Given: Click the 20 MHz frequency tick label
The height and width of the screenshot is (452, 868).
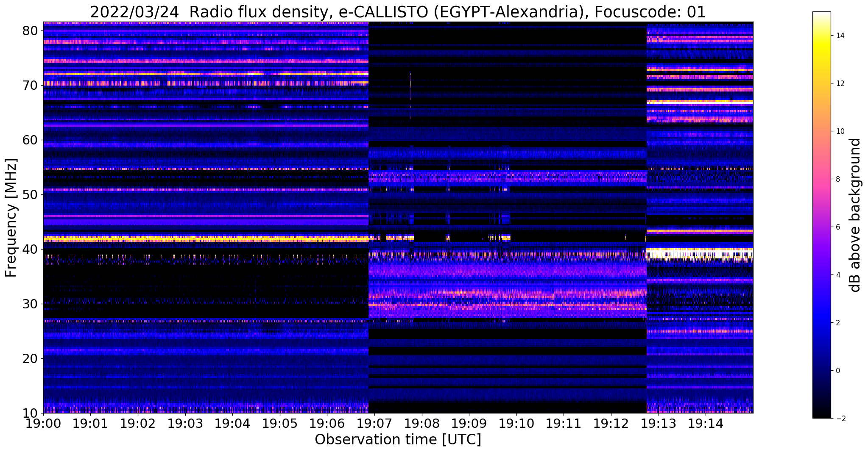Looking at the screenshot, I should [x=31, y=358].
